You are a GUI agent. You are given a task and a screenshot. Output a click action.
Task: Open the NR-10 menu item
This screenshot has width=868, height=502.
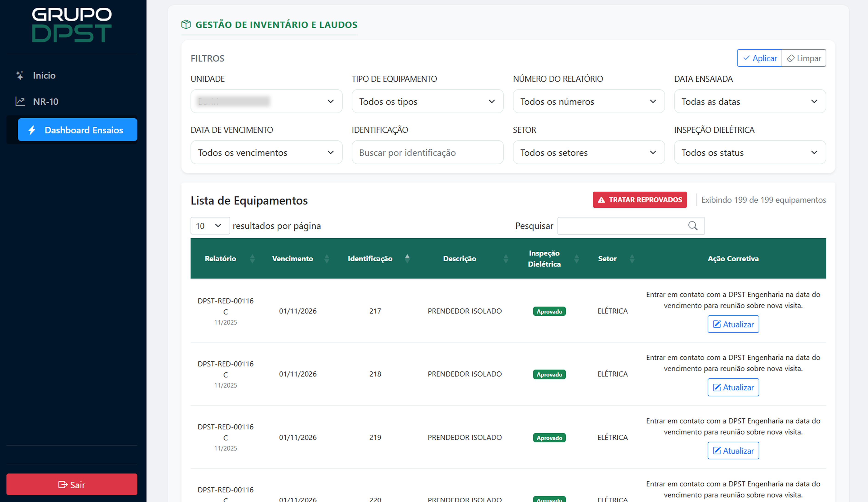coord(72,101)
